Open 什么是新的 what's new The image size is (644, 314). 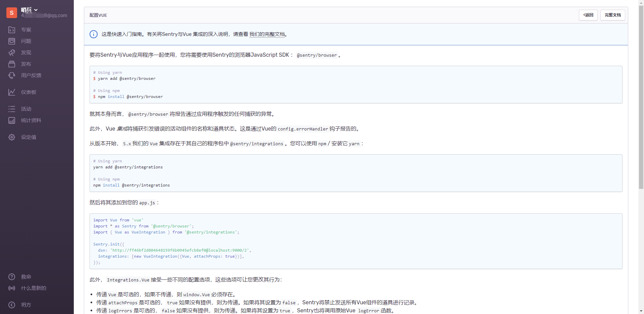coord(34,288)
